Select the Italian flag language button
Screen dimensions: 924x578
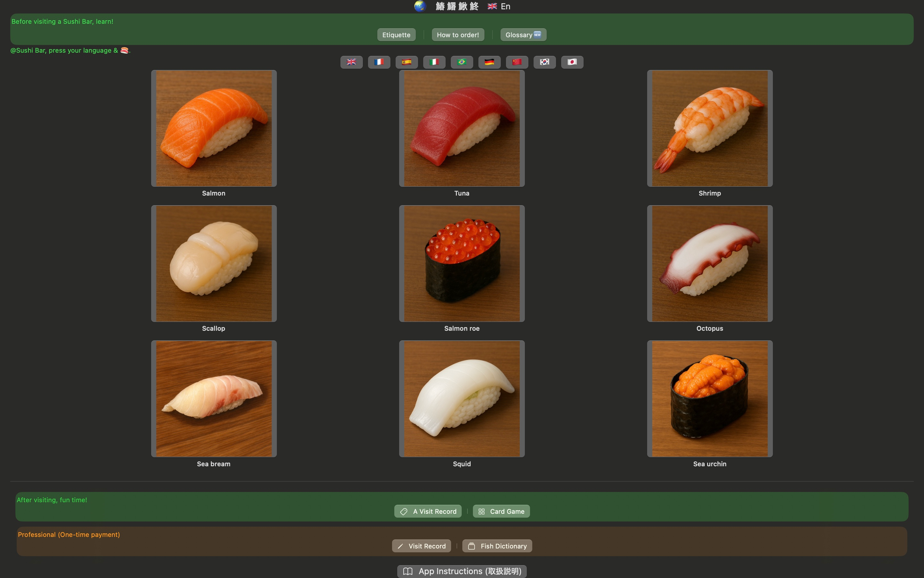tap(434, 62)
